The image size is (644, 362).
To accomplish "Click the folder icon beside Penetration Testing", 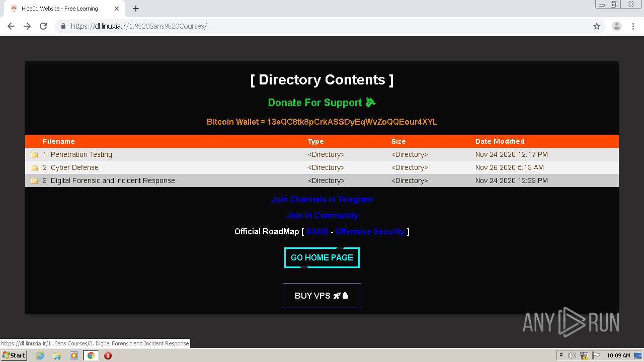I will 34,154.
